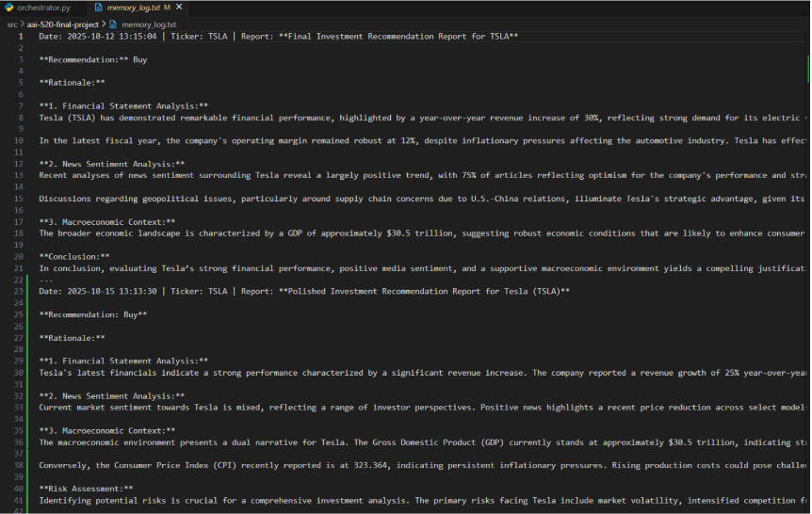
Task: Click the line starting 'In the latest fiscal year'
Action: [x=422, y=140]
